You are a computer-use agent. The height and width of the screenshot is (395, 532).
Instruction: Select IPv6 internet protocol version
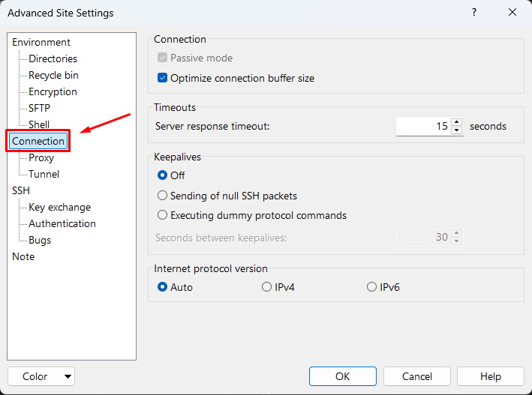pyautogui.click(x=371, y=287)
